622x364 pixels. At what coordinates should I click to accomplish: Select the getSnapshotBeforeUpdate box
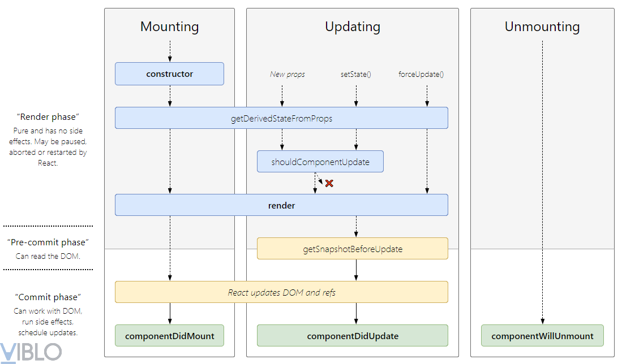click(352, 249)
